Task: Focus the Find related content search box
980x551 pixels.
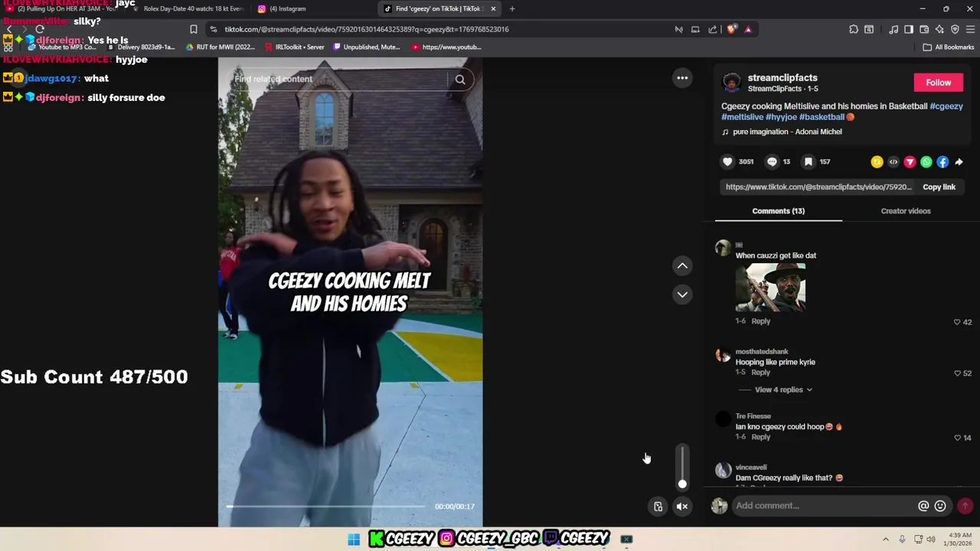Action: pyautogui.click(x=341, y=79)
